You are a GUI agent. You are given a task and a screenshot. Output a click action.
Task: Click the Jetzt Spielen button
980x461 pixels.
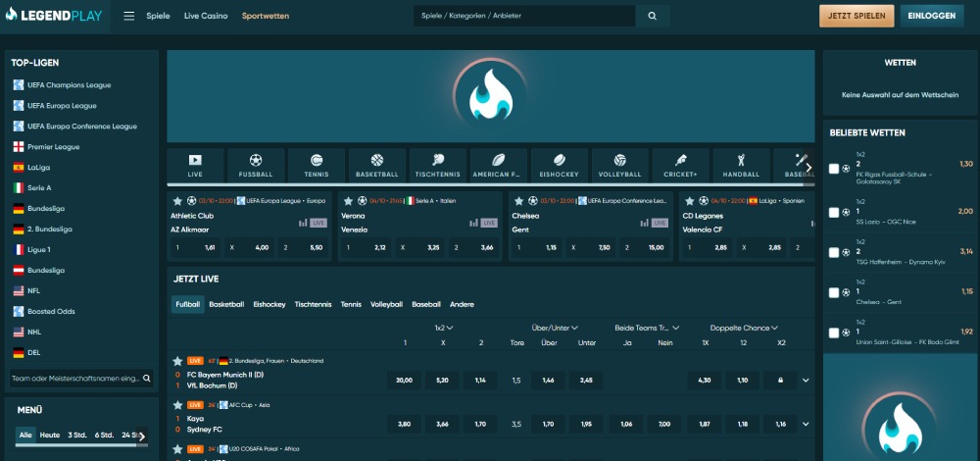click(x=857, y=17)
